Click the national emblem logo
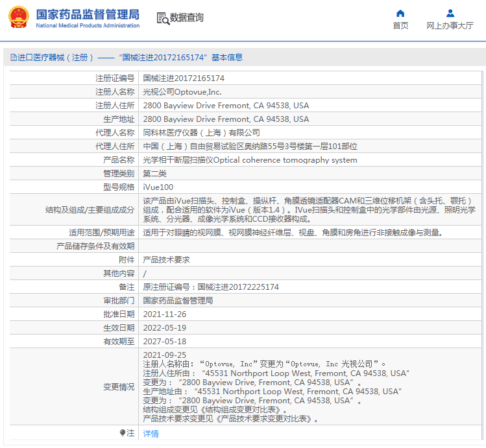 [x=17, y=18]
